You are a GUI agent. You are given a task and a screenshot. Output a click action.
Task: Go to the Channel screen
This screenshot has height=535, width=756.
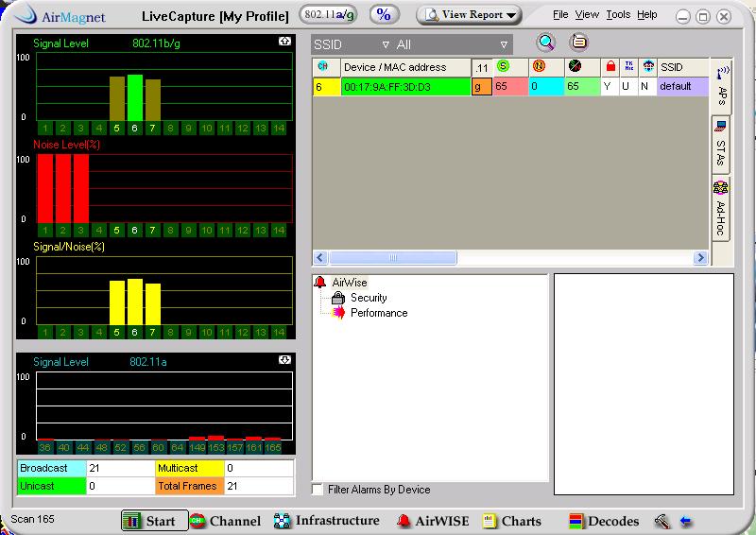click(225, 521)
